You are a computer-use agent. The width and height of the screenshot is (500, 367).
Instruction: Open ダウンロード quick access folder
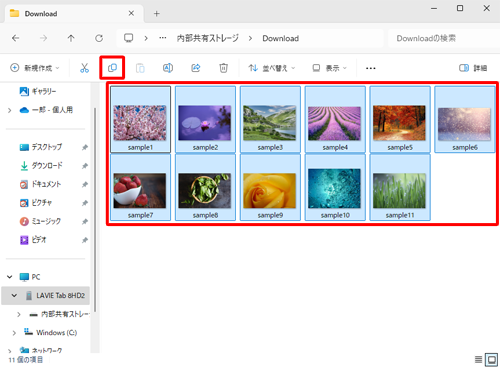(41, 166)
